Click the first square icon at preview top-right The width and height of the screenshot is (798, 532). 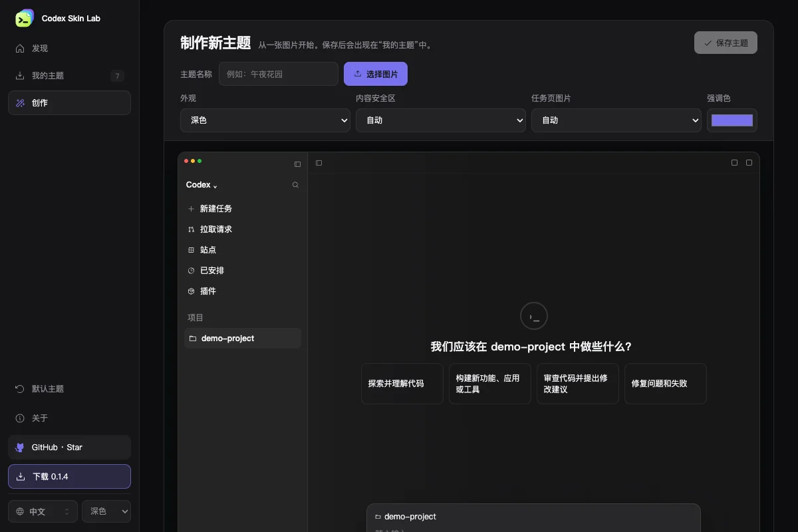(x=735, y=163)
